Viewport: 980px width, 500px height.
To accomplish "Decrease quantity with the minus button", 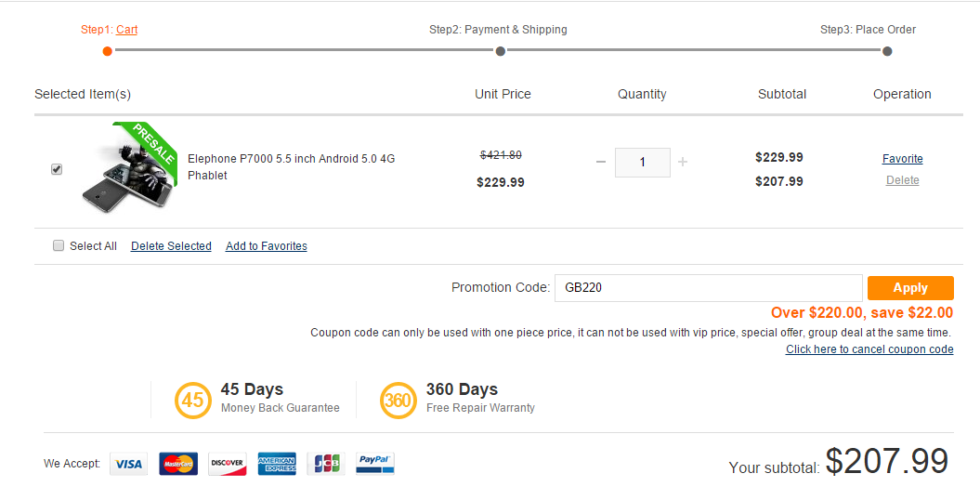I will pyautogui.click(x=601, y=163).
